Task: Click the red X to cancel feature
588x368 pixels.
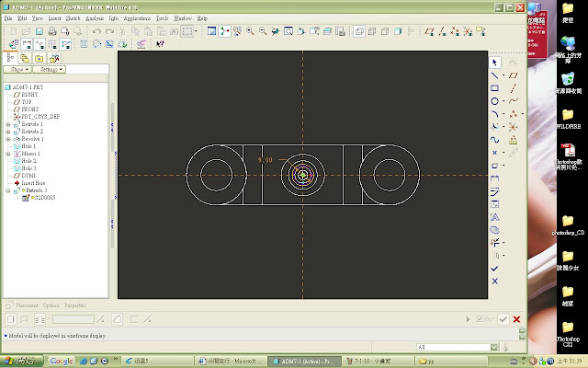Action: (516, 319)
